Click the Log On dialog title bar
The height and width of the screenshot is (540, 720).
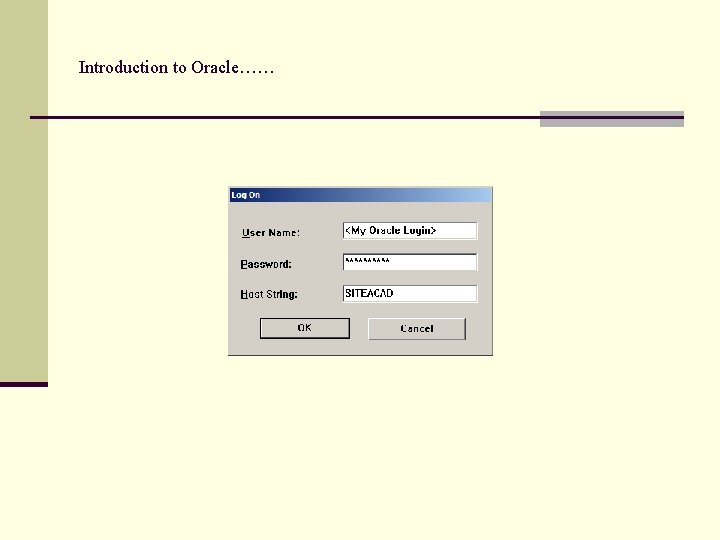(x=360, y=195)
